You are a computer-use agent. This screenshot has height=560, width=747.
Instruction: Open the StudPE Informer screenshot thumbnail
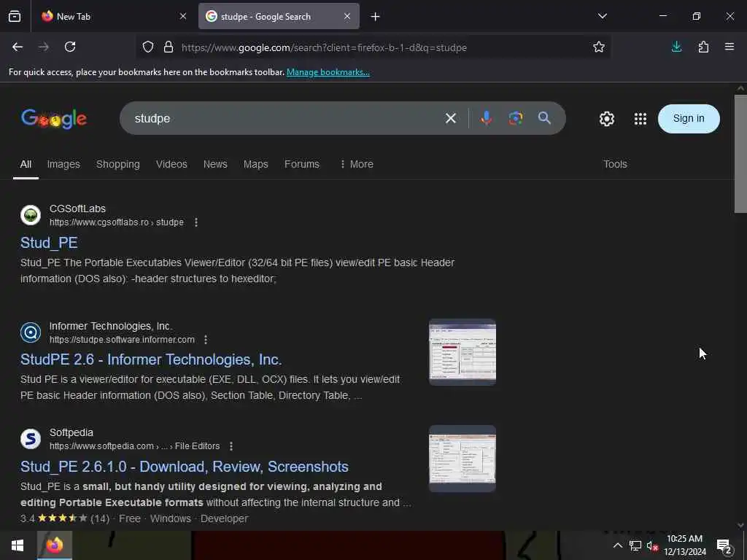(x=462, y=352)
